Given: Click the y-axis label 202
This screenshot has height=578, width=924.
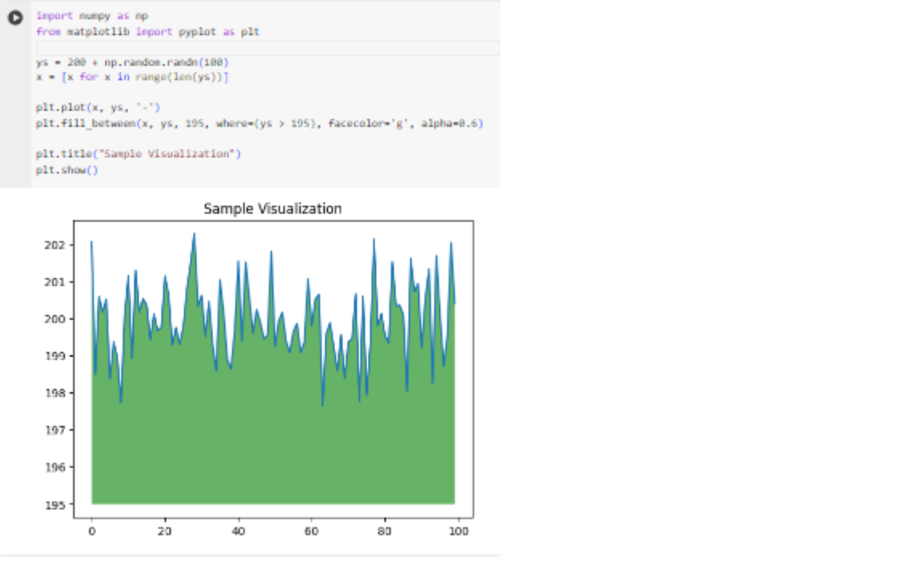Looking at the screenshot, I should (x=55, y=245).
